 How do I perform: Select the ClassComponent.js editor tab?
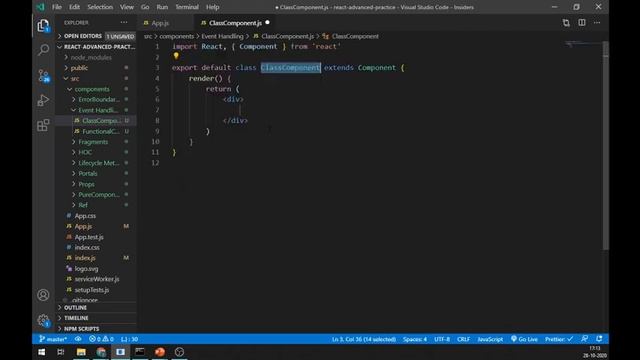[235, 23]
